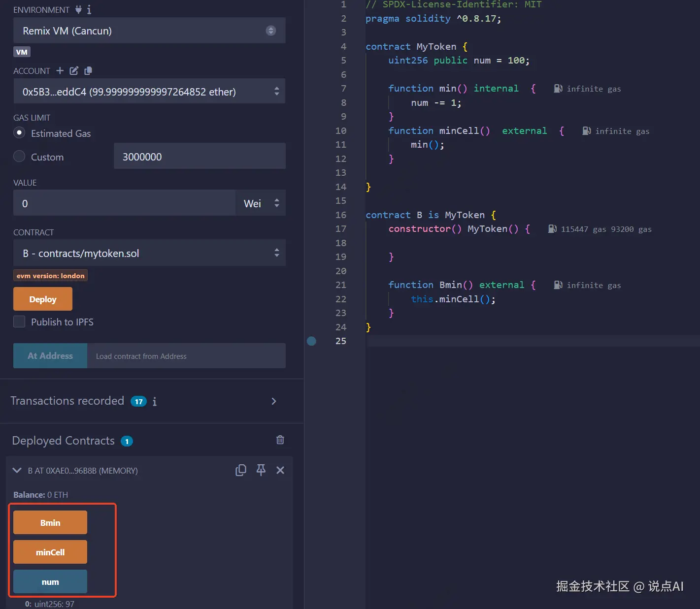This screenshot has width=700, height=609.
Task: Click '115447 gas 93200 gas' estimate text
Action: click(x=606, y=229)
